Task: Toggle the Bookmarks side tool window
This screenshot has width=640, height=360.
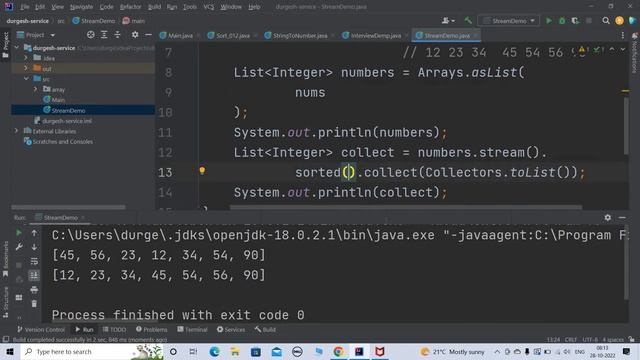Action: [5, 259]
